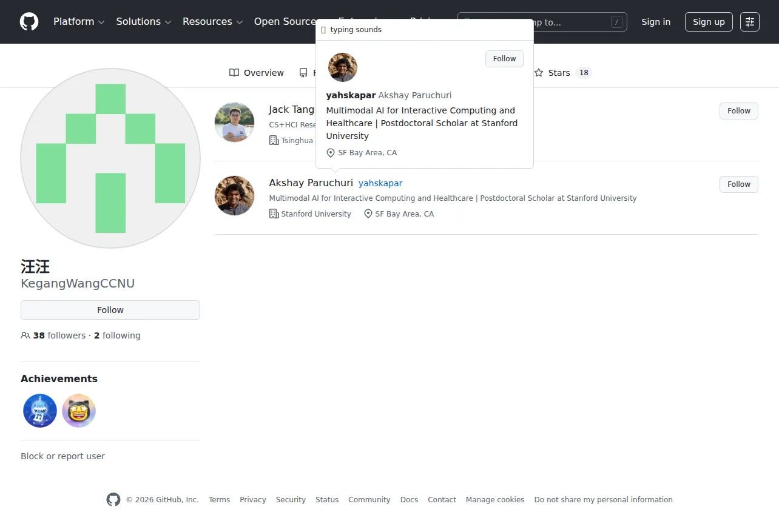This screenshot has height=532, width=779.
Task: Click Block or report user
Action: 62,456
